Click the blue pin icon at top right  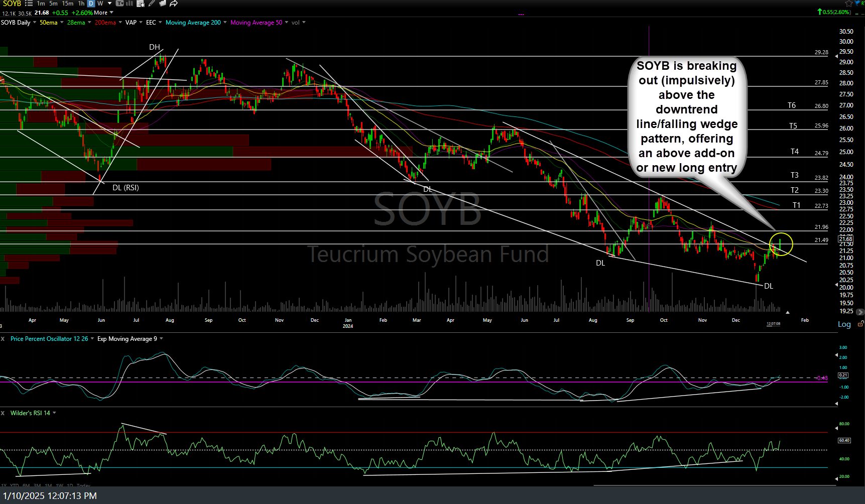(857, 3)
